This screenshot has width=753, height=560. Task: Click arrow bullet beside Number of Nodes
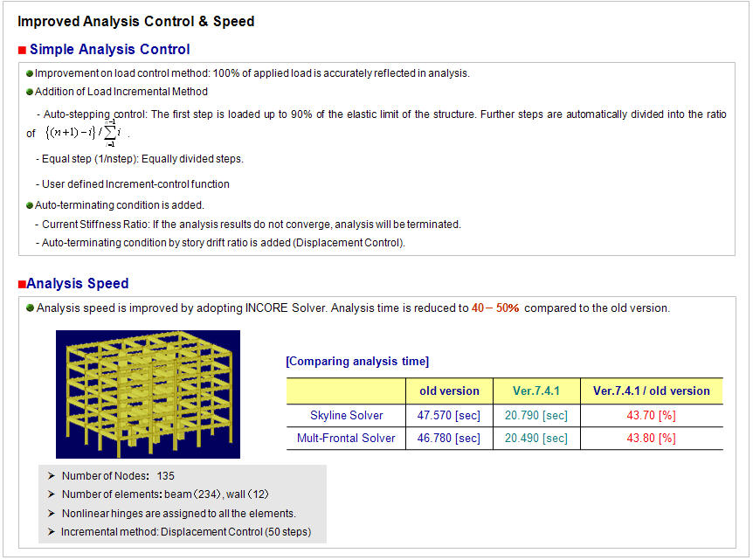pos(51,476)
